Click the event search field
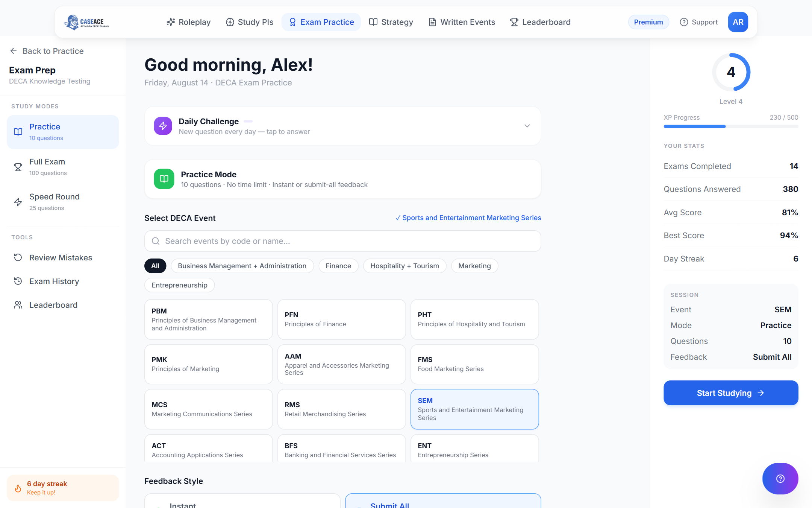The image size is (812, 508). click(x=343, y=241)
